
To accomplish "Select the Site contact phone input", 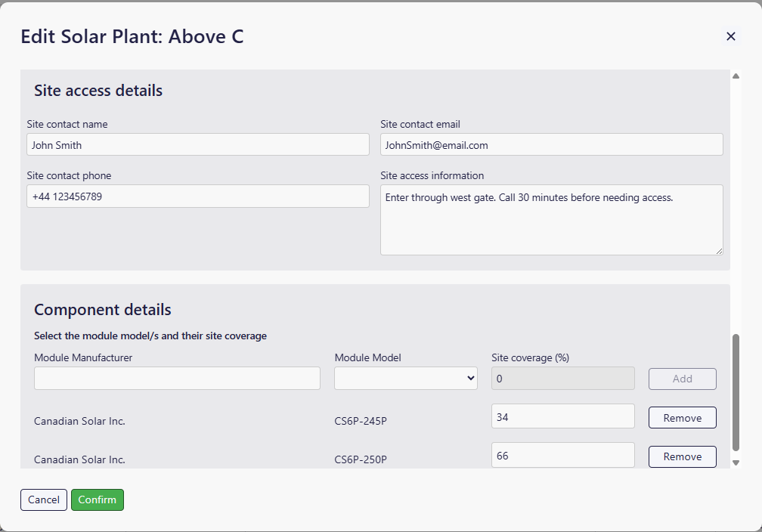I will [197, 196].
